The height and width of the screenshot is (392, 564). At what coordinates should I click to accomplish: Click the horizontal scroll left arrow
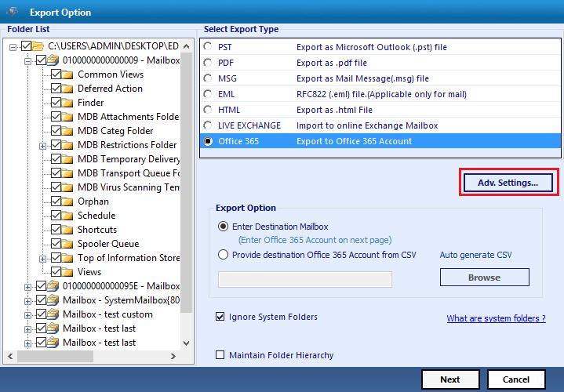(10, 357)
